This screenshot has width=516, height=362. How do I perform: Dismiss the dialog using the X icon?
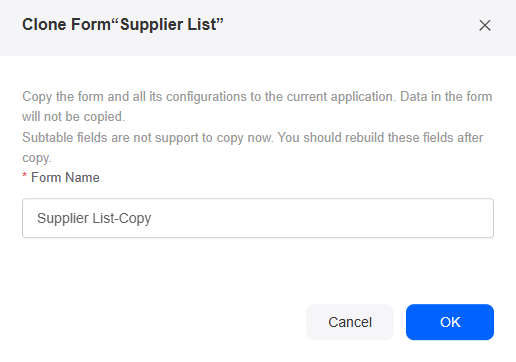click(x=485, y=25)
